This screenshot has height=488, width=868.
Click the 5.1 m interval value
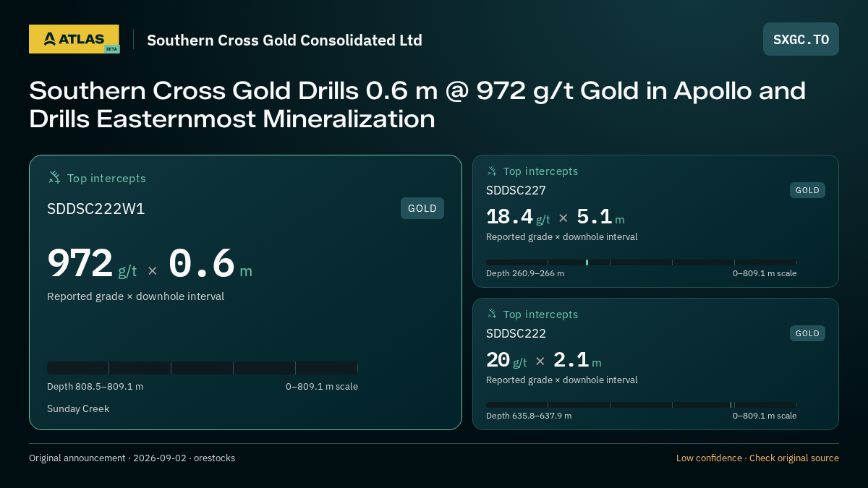(600, 217)
